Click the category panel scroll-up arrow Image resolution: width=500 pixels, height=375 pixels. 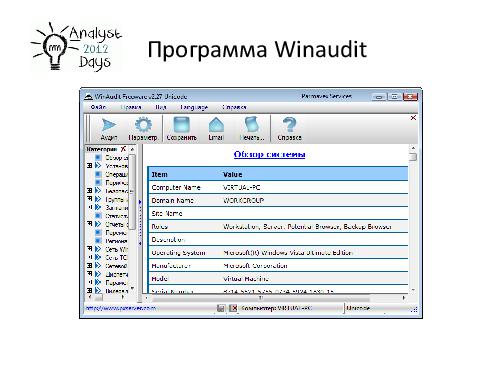(x=132, y=149)
